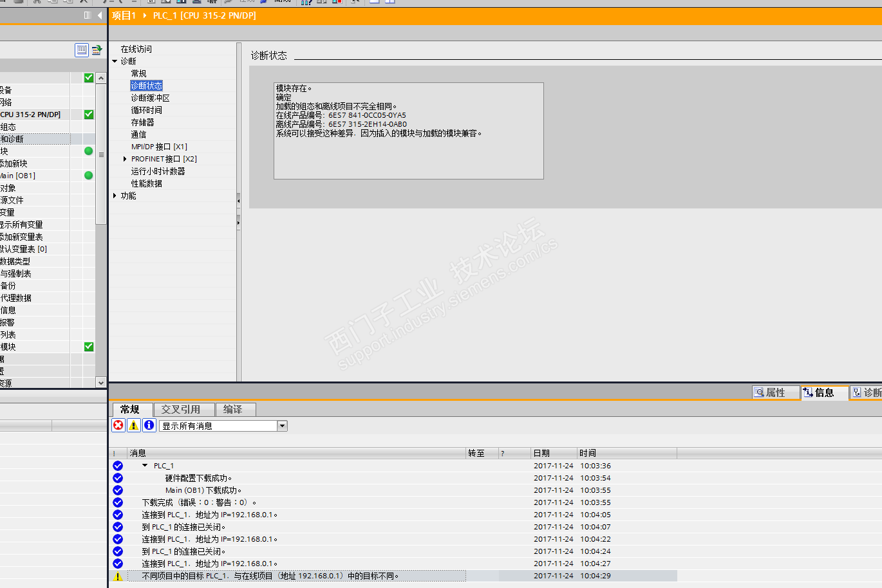
Task: Open the 性能数据 tree item
Action: (x=147, y=183)
